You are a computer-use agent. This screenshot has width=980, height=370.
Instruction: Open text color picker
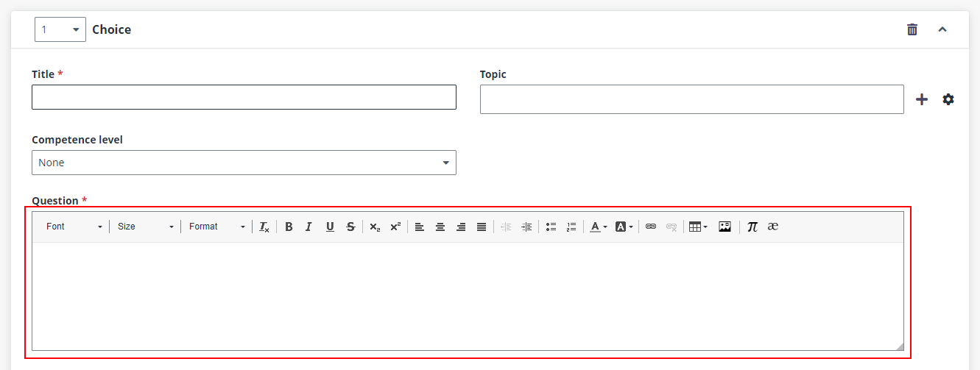pos(599,227)
